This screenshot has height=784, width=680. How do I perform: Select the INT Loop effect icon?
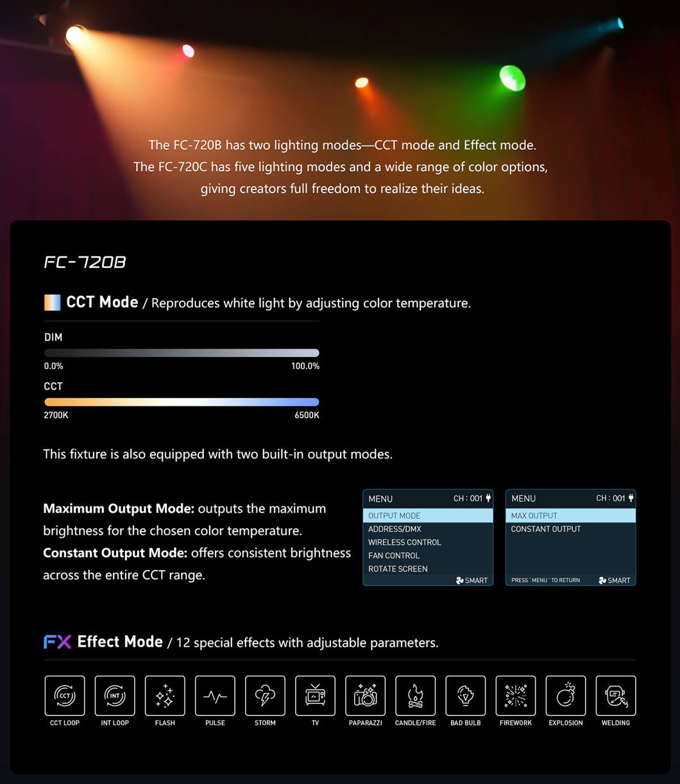(x=115, y=696)
